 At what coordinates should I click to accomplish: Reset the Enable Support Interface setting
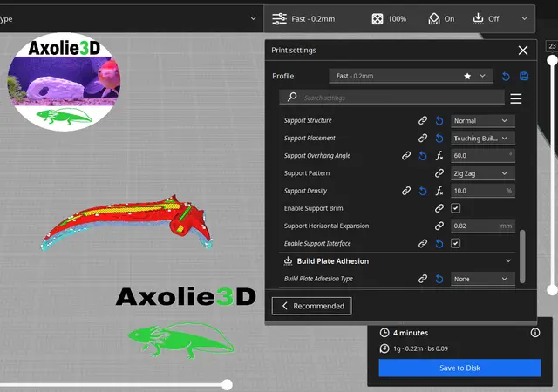point(439,243)
